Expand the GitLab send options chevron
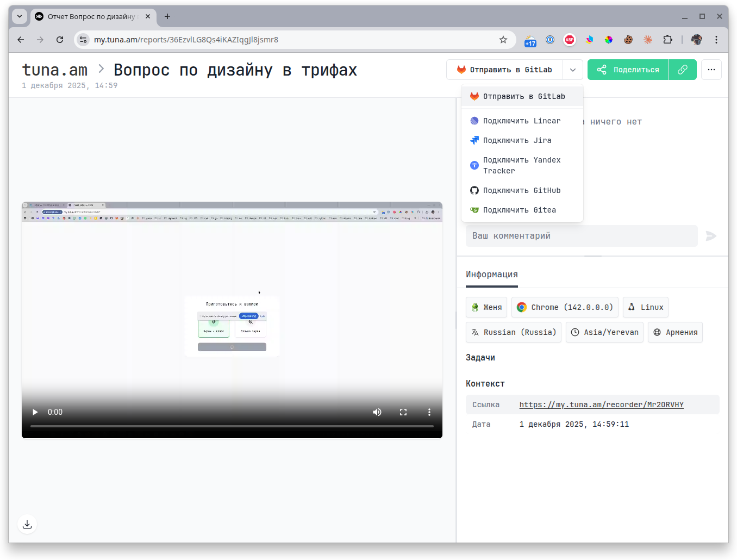This screenshot has width=737, height=560. pos(573,70)
